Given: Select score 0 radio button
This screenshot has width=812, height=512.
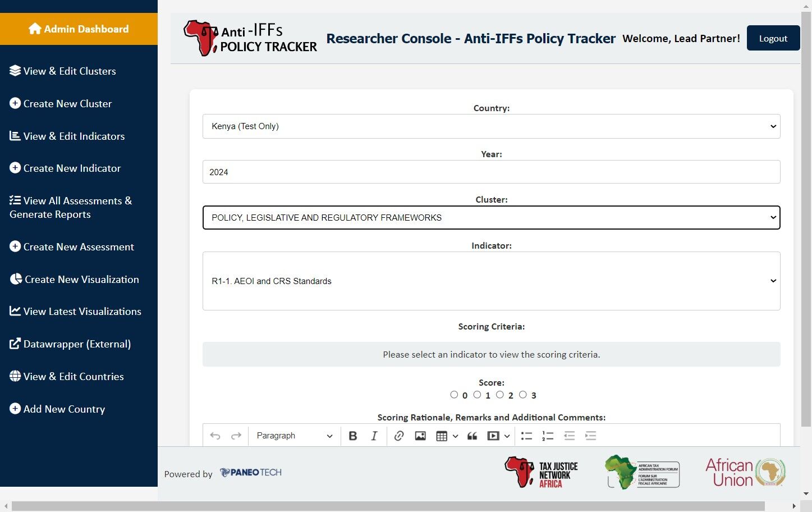Looking at the screenshot, I should pyautogui.click(x=454, y=395).
